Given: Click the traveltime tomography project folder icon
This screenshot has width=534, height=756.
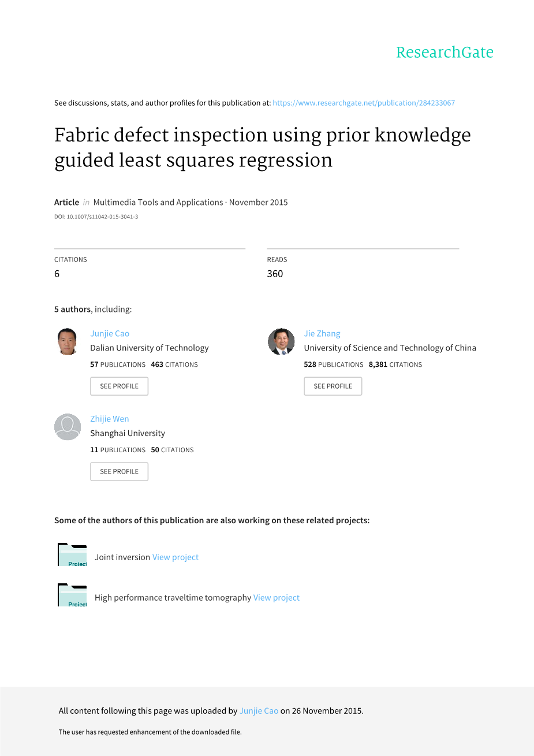Looking at the screenshot, I should point(72,595).
